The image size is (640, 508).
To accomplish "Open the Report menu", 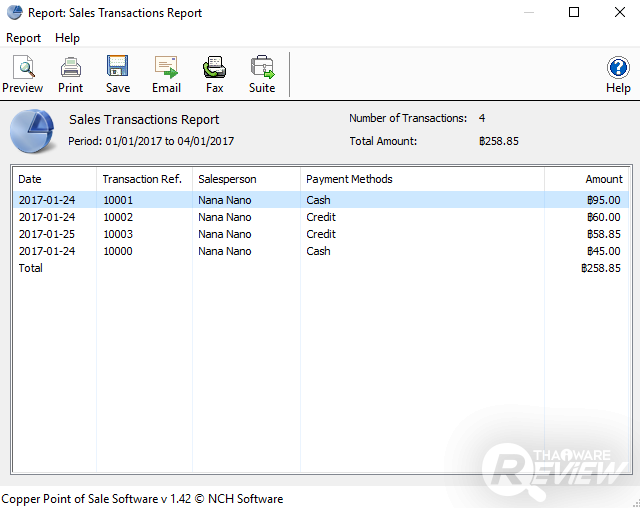I will pyautogui.click(x=24, y=38).
